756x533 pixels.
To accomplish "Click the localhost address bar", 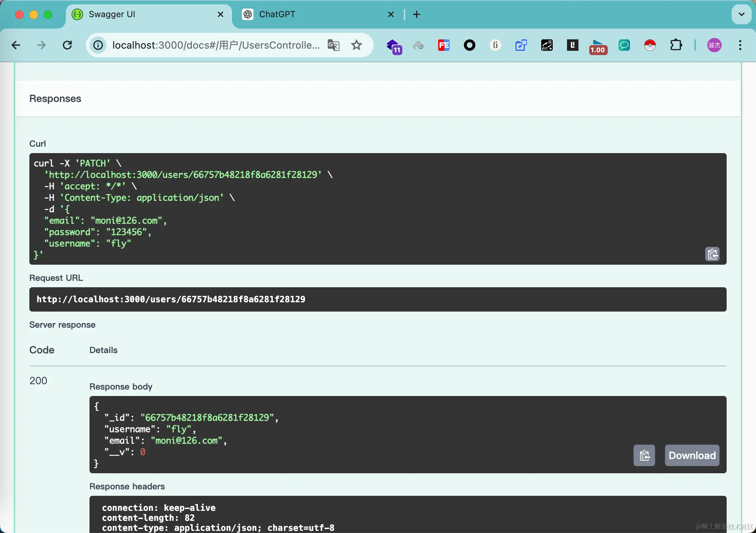I will 215,45.
